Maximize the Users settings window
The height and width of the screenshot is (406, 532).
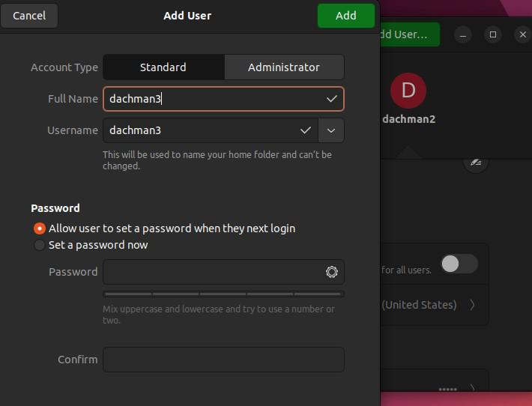493,34
